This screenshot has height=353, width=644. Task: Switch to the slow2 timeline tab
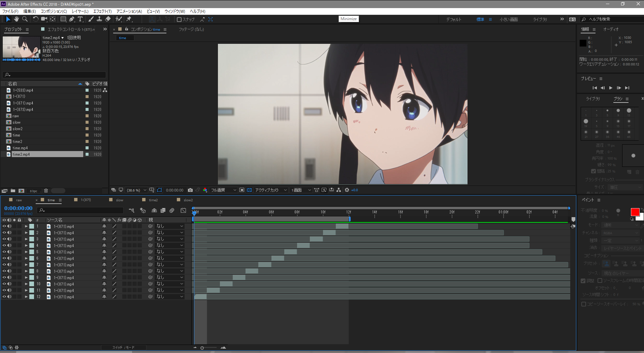coord(188,200)
